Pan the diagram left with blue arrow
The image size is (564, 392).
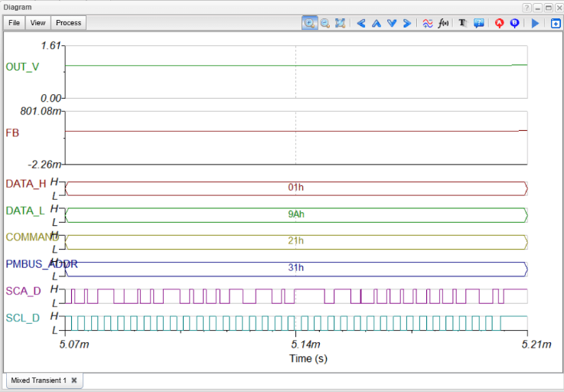tap(361, 24)
